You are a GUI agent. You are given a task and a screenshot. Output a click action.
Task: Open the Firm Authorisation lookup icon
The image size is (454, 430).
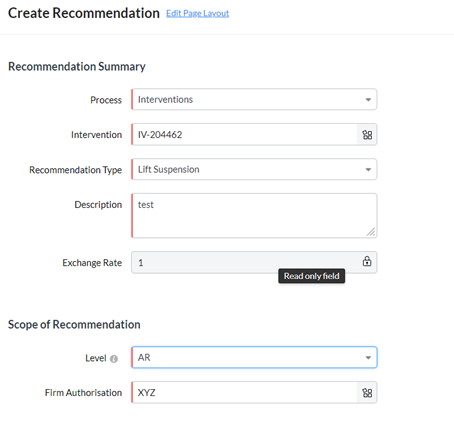pos(367,393)
